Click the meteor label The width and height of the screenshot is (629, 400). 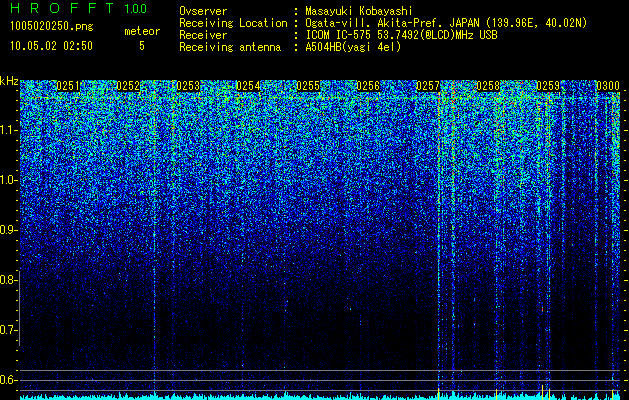(x=142, y=31)
